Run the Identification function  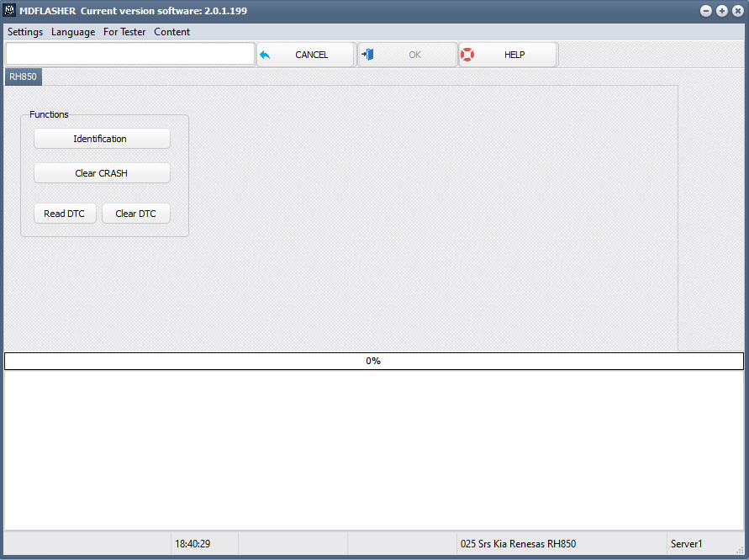102,139
